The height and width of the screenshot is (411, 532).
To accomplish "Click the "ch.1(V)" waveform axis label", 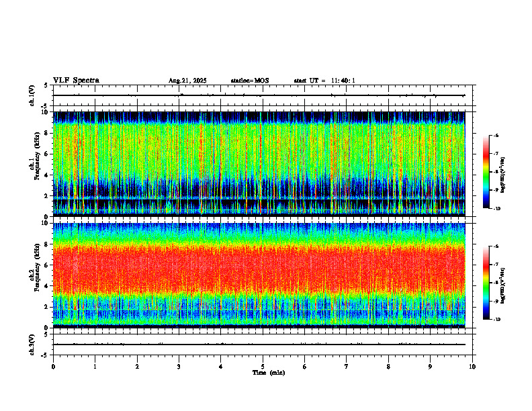I will (32, 95).
